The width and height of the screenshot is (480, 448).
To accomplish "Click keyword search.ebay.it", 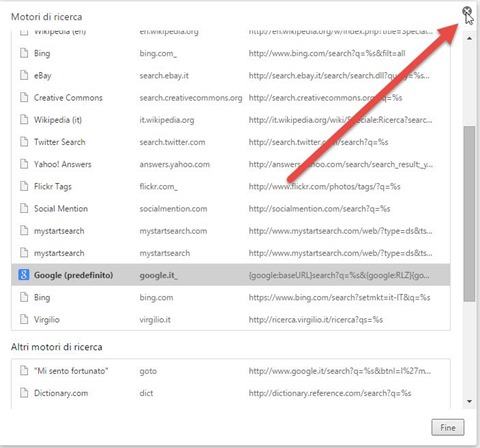I will click(164, 76).
